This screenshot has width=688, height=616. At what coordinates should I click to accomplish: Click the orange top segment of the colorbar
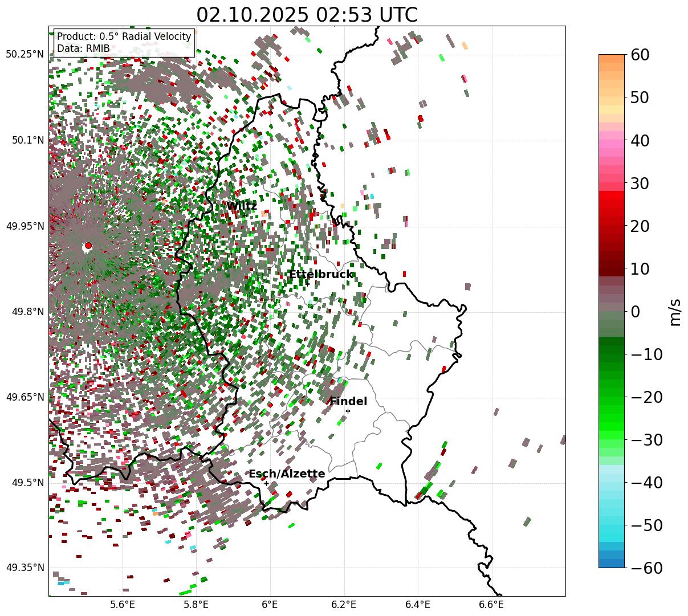pyautogui.click(x=612, y=59)
